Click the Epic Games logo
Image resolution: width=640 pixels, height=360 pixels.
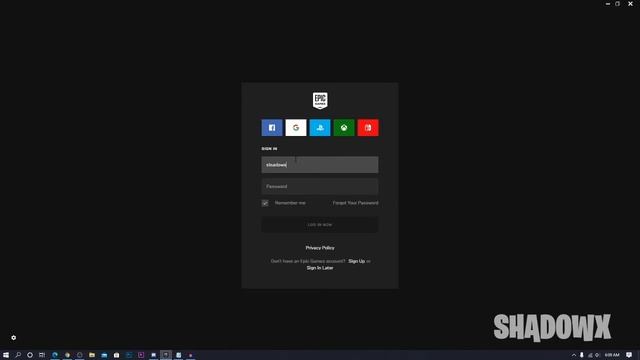tap(320, 100)
